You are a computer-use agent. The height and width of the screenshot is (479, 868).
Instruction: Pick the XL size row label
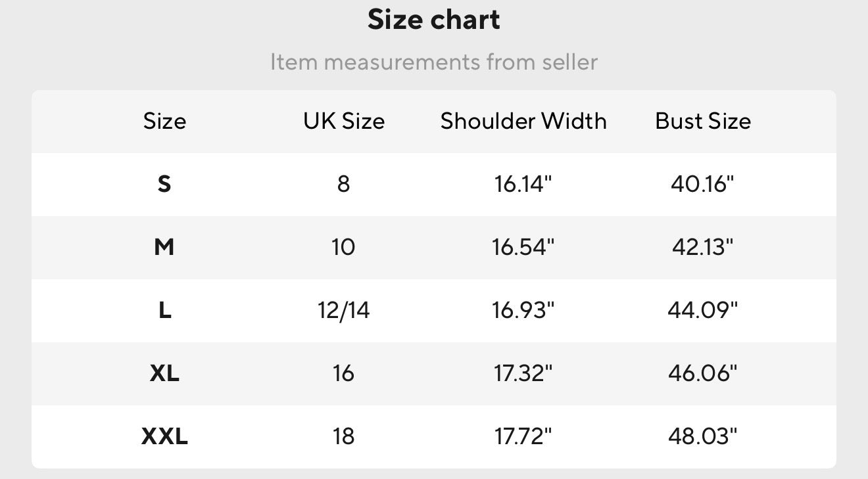[164, 373]
